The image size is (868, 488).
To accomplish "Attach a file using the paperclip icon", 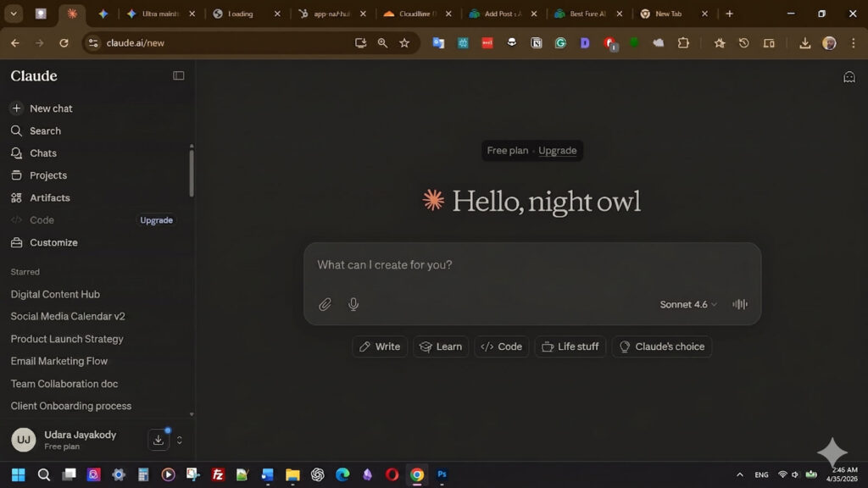I will [x=325, y=304].
